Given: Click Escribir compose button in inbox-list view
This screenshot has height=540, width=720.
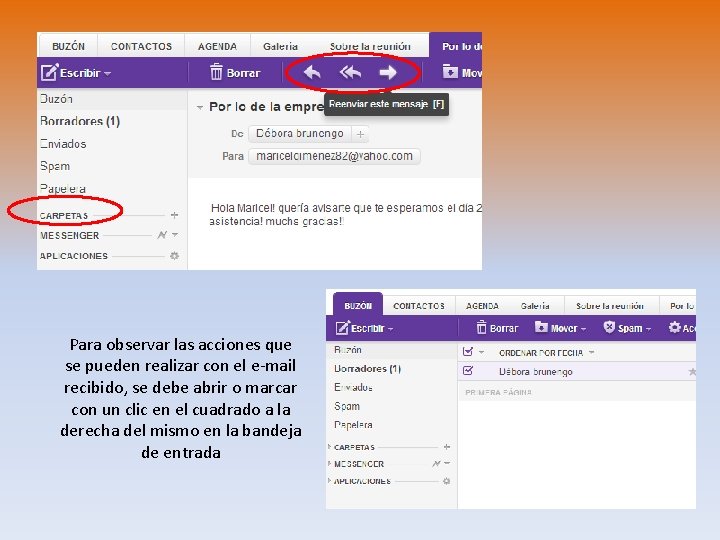Looking at the screenshot, I should point(360,328).
